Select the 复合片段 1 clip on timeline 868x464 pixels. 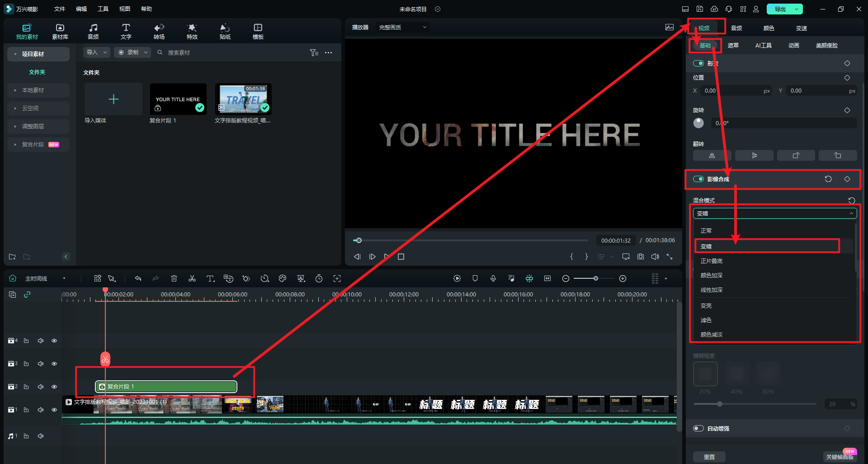(x=166, y=387)
